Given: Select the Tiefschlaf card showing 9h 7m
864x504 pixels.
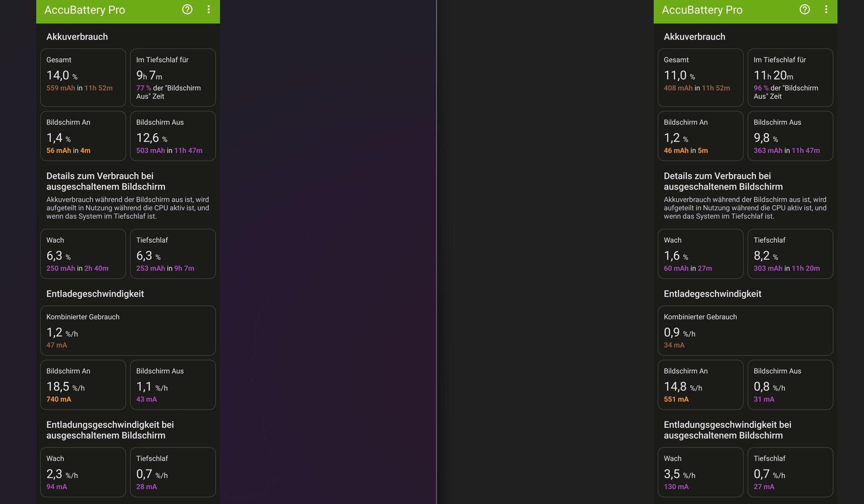Looking at the screenshot, I should [173, 77].
